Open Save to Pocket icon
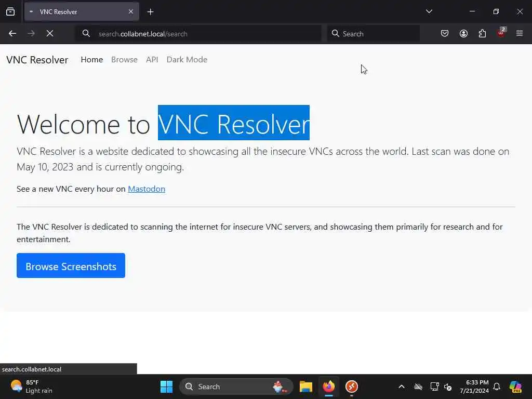The height and width of the screenshot is (399, 532). [x=445, y=33]
